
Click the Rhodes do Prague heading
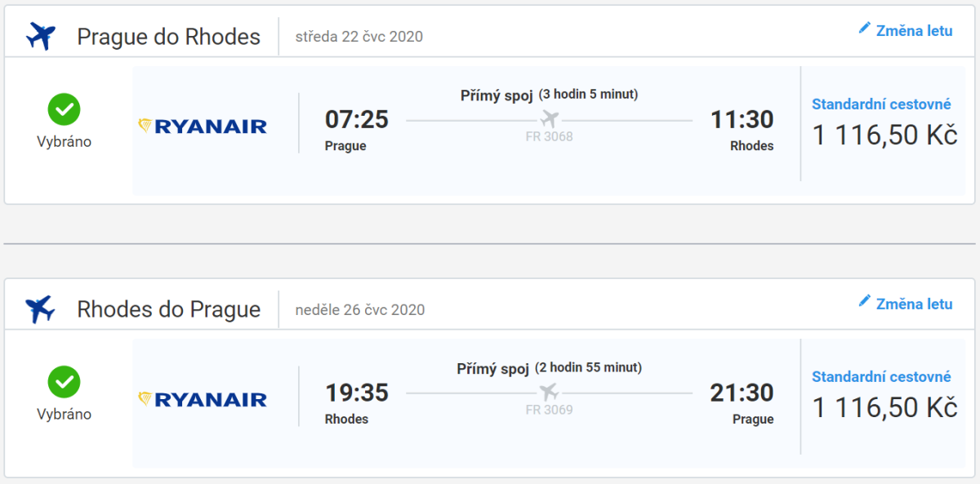click(x=168, y=309)
